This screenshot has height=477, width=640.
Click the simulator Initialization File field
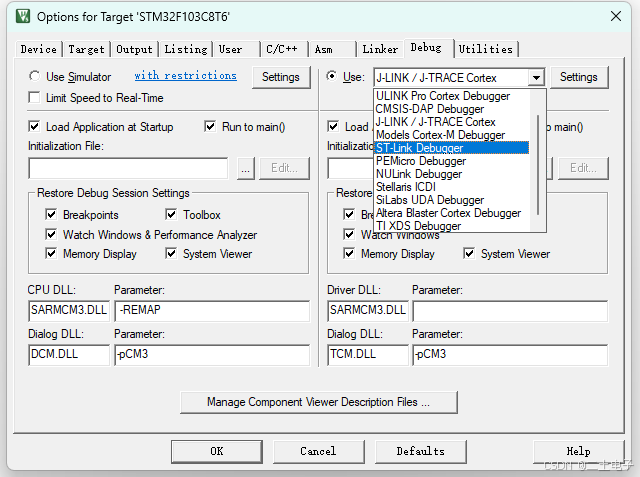click(128, 168)
